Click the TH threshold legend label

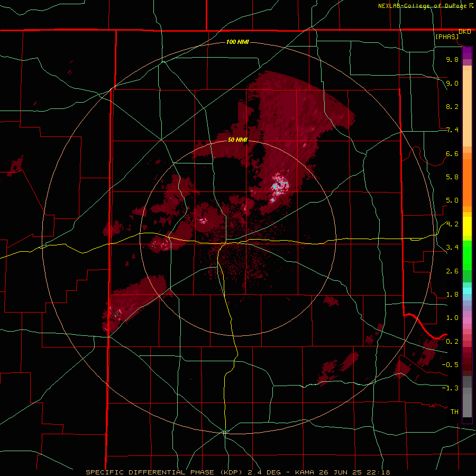(454, 412)
